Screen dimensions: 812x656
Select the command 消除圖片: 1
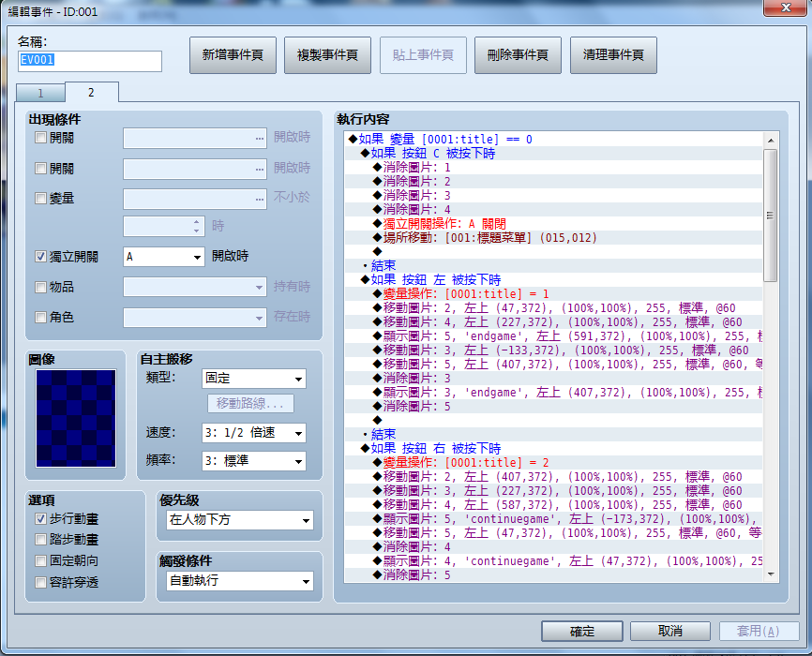[x=554, y=167]
